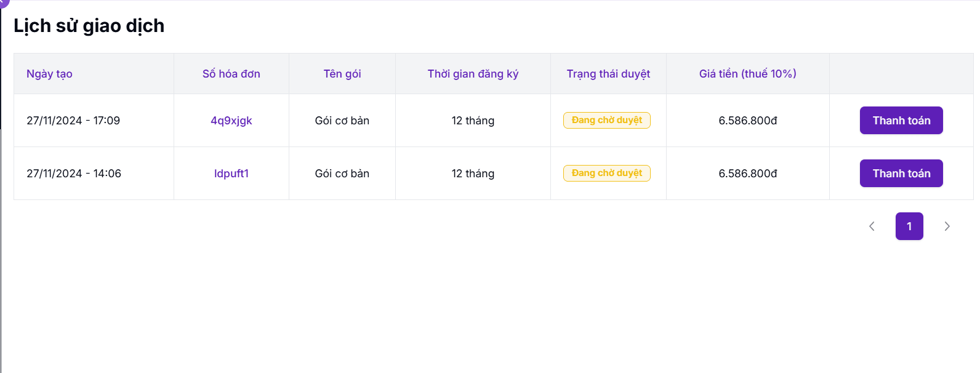Image resolution: width=980 pixels, height=373 pixels.
Task: Click the Lịch sử giao dịch heading
Action: tap(89, 26)
